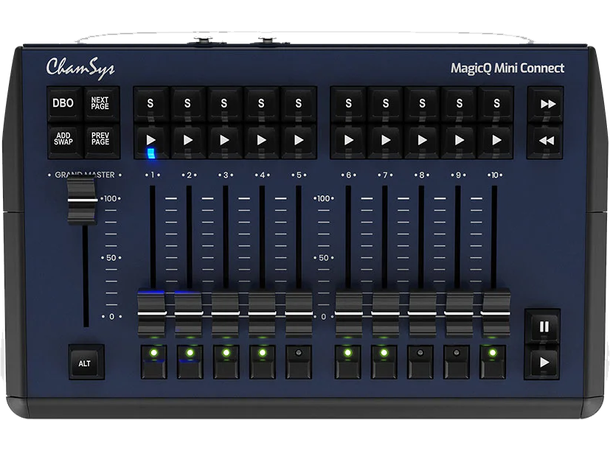The image size is (610, 450).
Task: Toggle the flash button under fader 3
Action: (226, 362)
